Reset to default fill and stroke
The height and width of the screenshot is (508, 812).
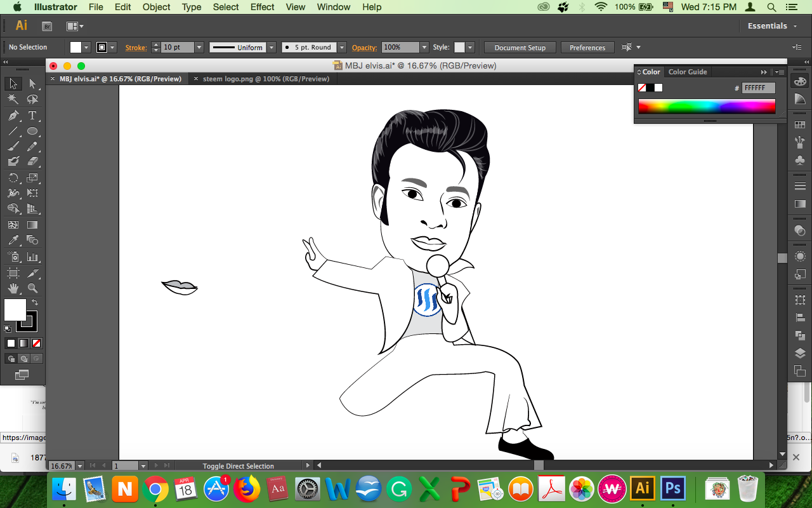coord(8,329)
